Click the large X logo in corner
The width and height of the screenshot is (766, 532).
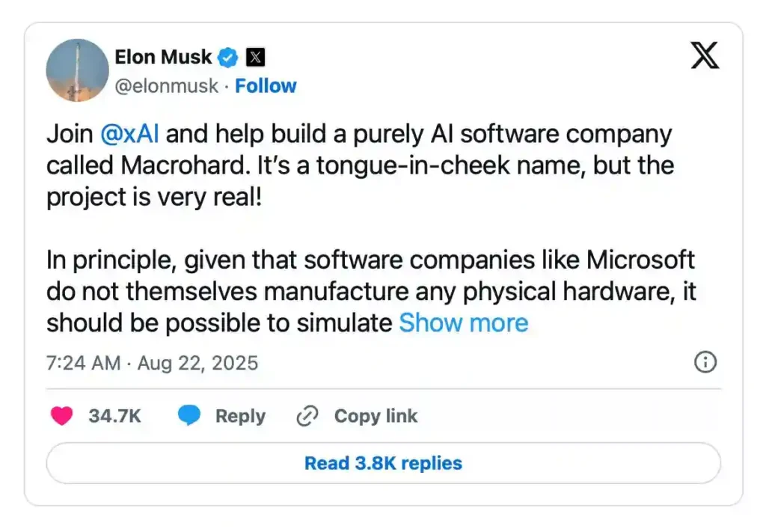pyautogui.click(x=705, y=56)
